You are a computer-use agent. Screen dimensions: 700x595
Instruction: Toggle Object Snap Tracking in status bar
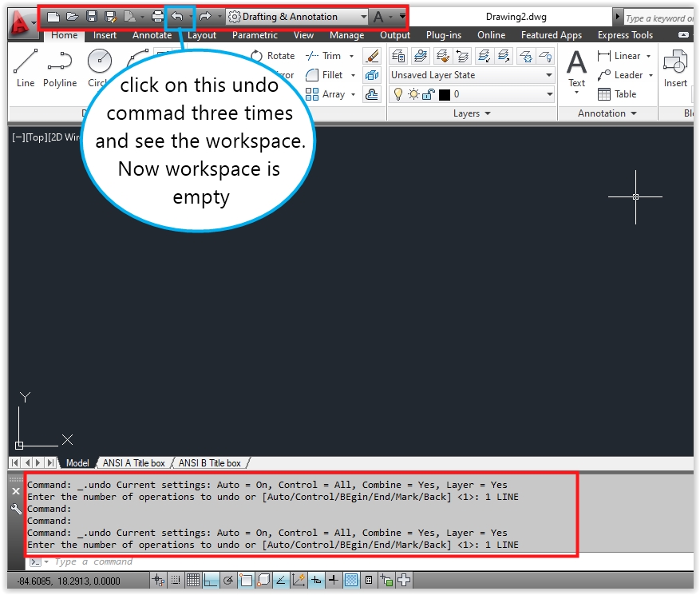coord(281,581)
